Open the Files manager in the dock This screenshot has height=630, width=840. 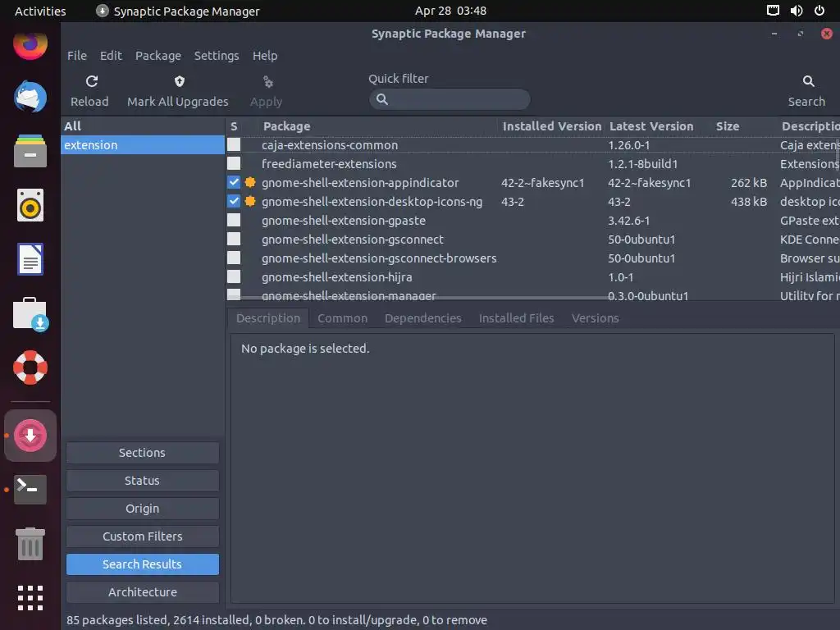[x=30, y=151]
